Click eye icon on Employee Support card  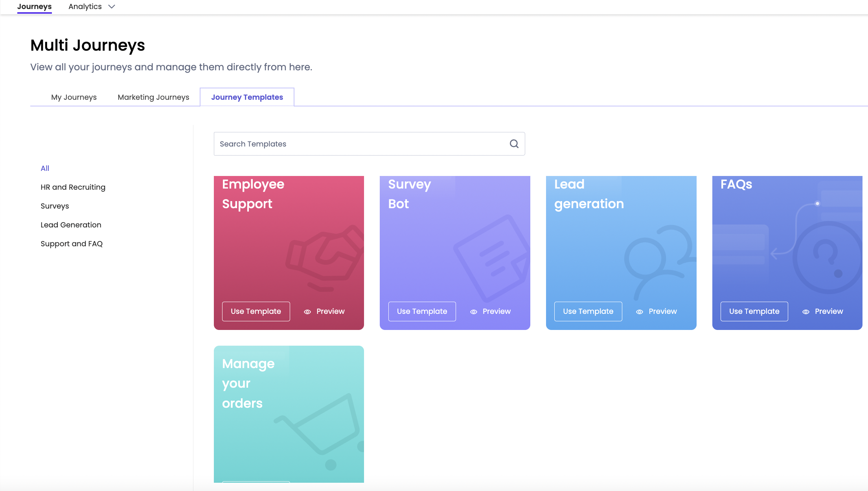(307, 311)
